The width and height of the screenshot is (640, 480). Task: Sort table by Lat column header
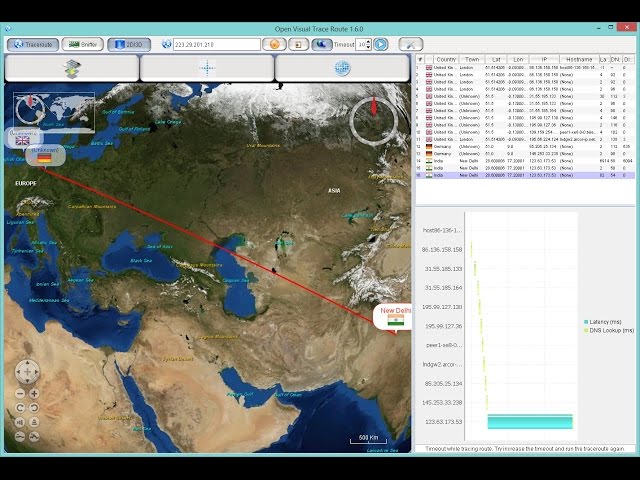[496, 60]
